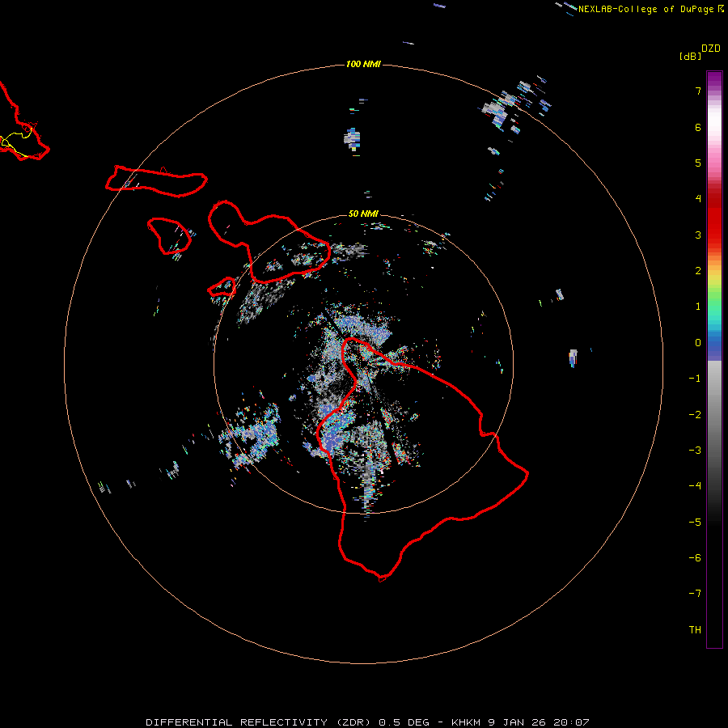The image size is (728, 728).
Task: Click the DZD product label above the scale
Action: point(710,49)
